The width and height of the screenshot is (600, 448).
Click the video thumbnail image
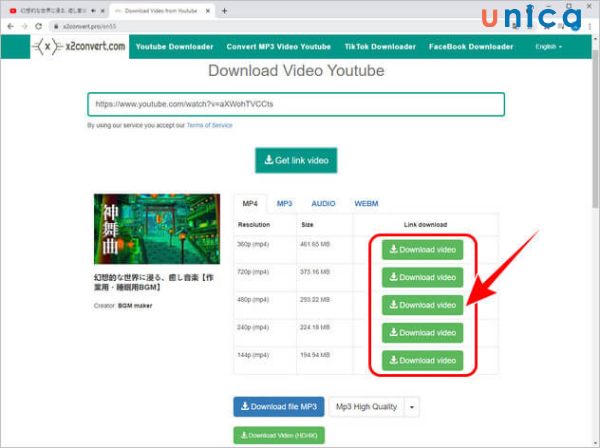pyautogui.click(x=157, y=229)
